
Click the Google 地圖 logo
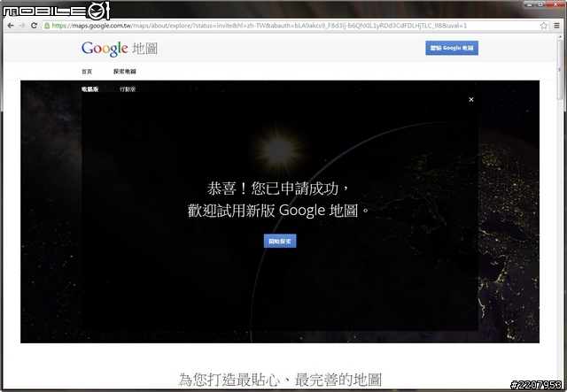pos(120,49)
